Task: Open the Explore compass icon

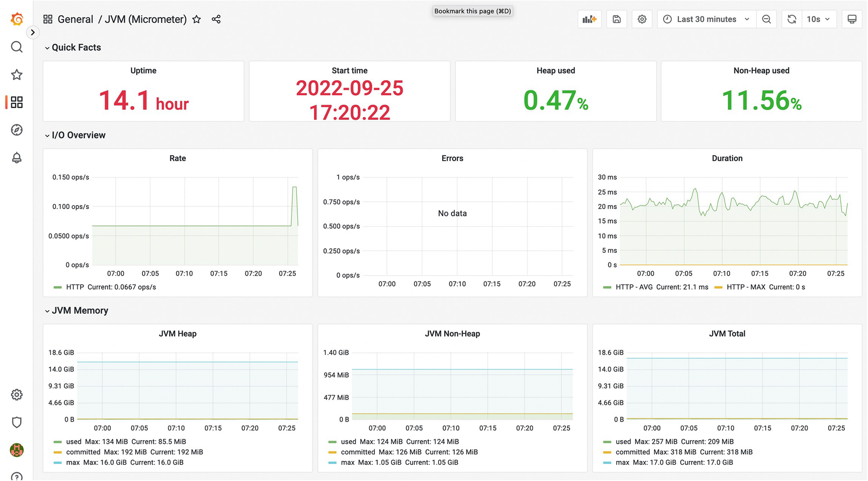Action: 17,130
